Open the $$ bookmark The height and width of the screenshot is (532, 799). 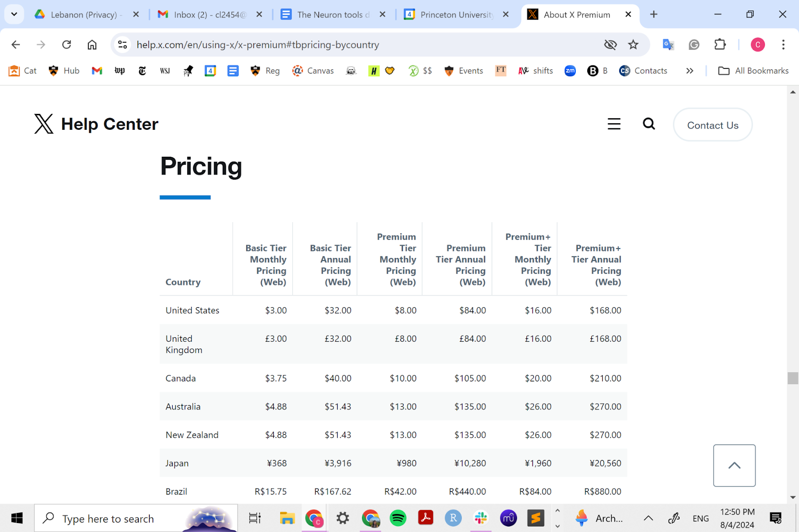(420, 71)
